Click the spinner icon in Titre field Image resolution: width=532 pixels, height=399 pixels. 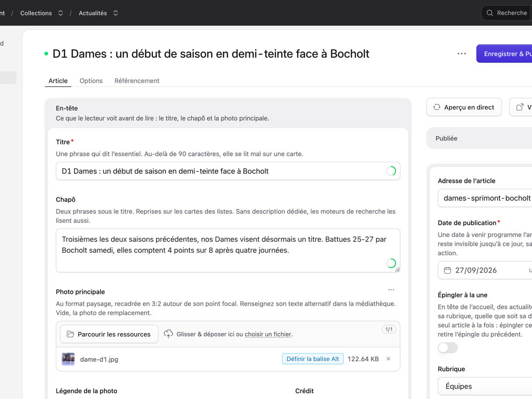391,171
